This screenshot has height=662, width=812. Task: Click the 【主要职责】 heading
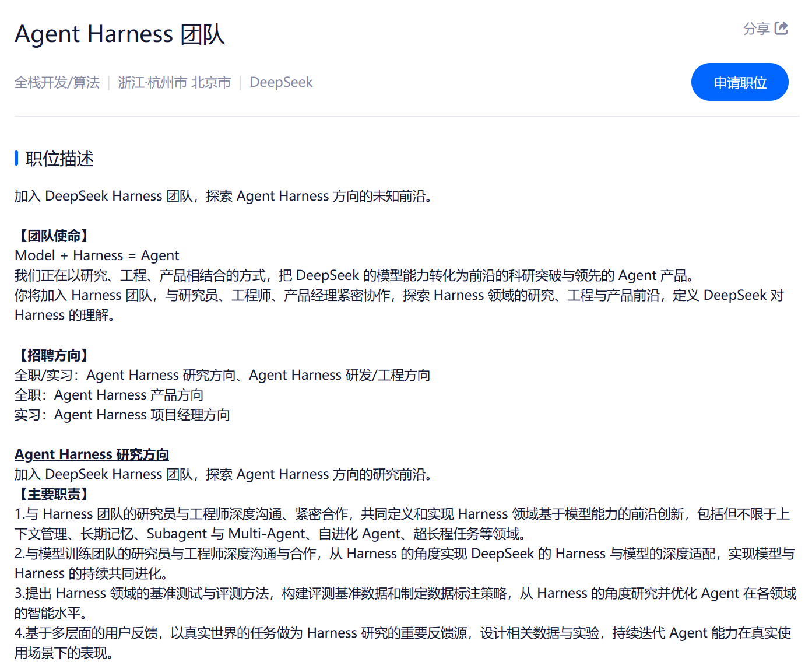[x=54, y=494]
